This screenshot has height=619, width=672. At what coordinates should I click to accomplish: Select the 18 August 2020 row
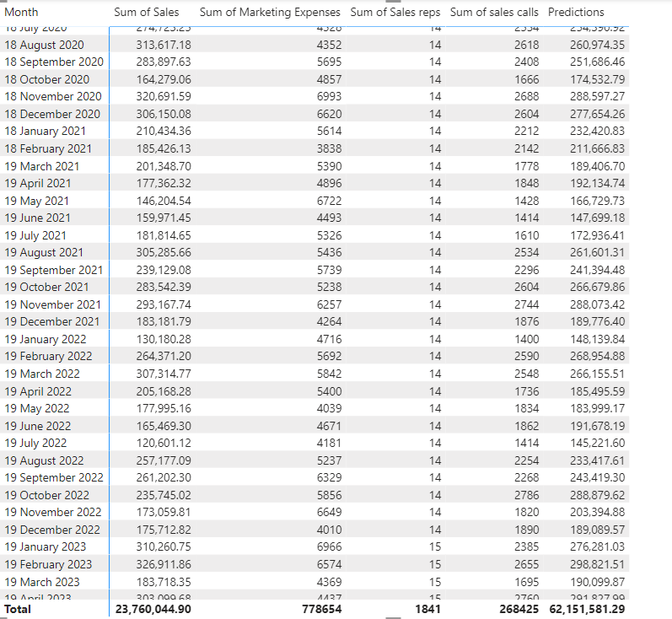pyautogui.click(x=314, y=45)
